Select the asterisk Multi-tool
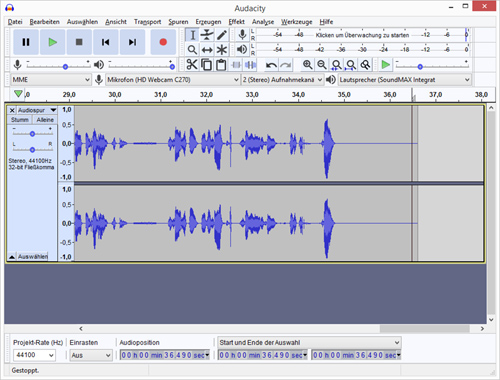500x380 pixels. (222, 50)
